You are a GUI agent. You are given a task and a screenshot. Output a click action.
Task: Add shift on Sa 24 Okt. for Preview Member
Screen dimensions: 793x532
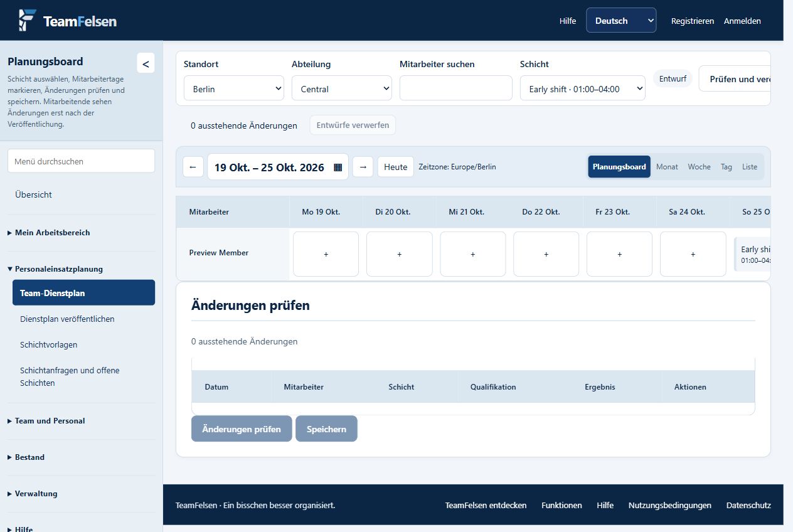point(693,254)
